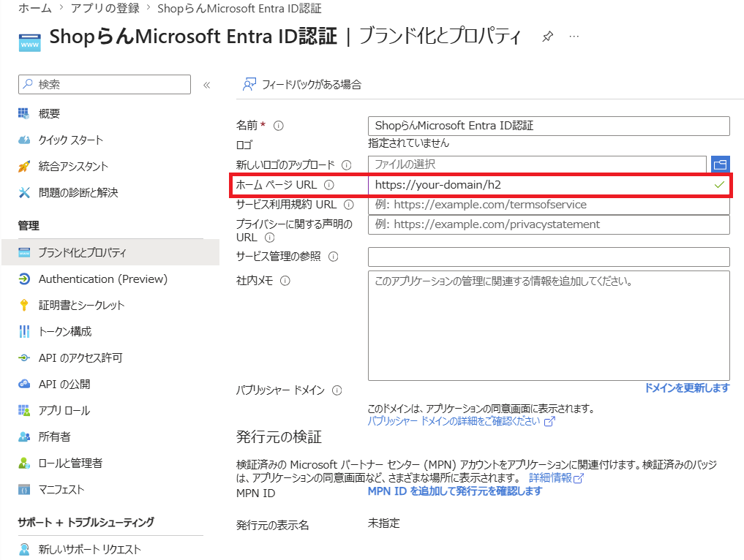Click the info icon next to 名前
The height and width of the screenshot is (560, 744).
pos(279,126)
